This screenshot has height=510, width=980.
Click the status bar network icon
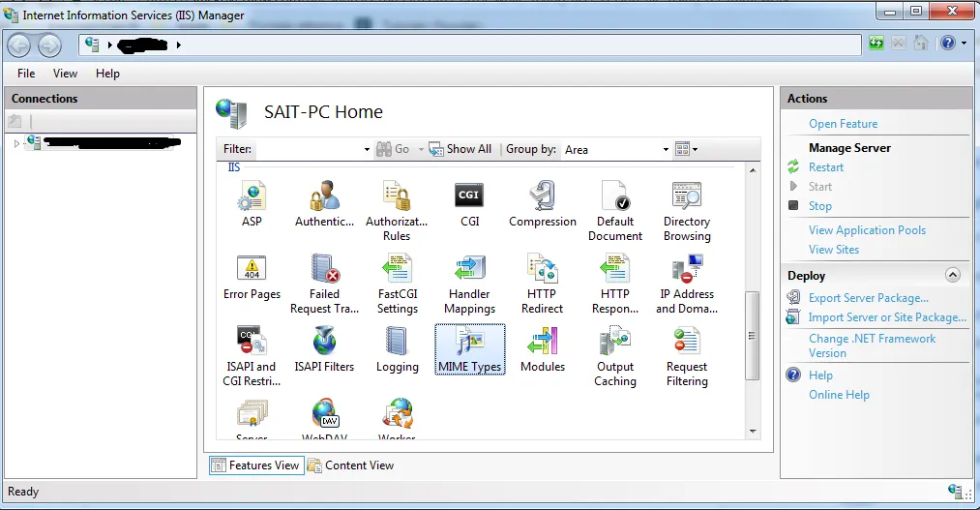[955, 492]
